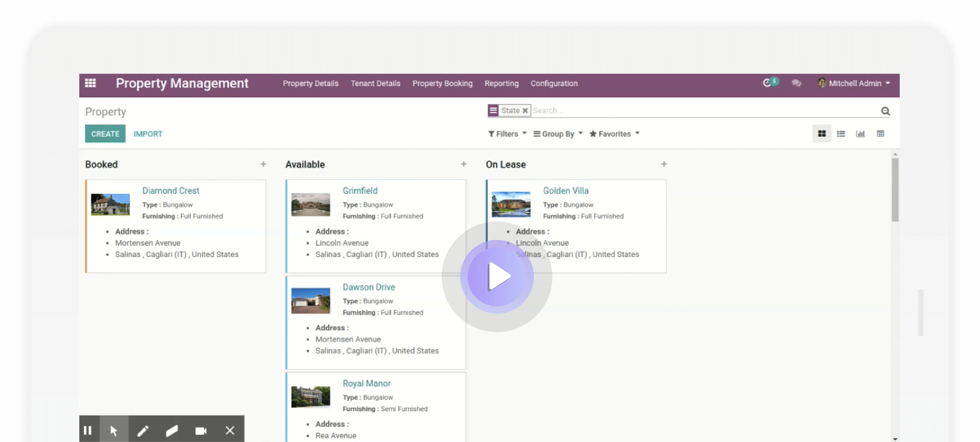Open the messaging conversations panel
This screenshot has height=442, width=980.
[796, 83]
